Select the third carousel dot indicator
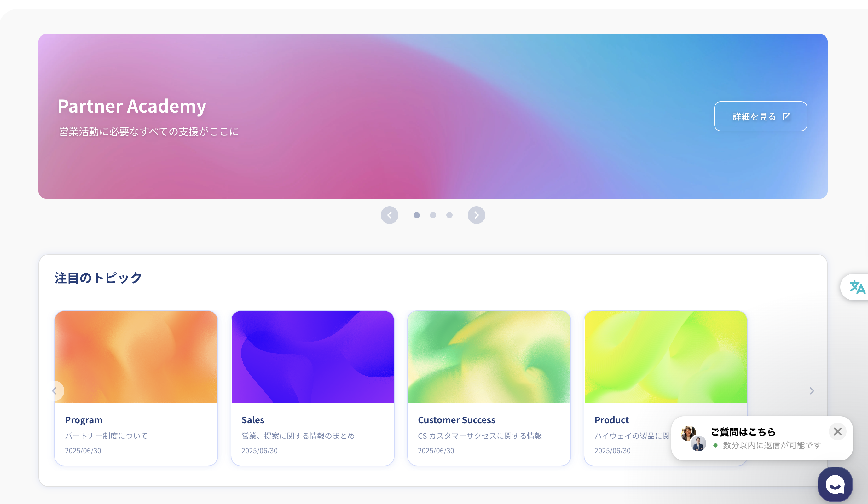868x504 pixels. coord(449,215)
